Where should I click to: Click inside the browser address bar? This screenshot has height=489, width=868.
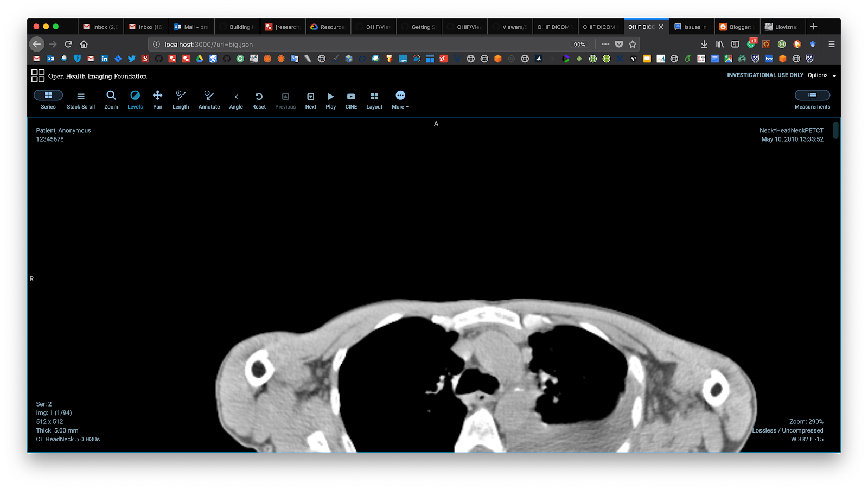click(325, 44)
